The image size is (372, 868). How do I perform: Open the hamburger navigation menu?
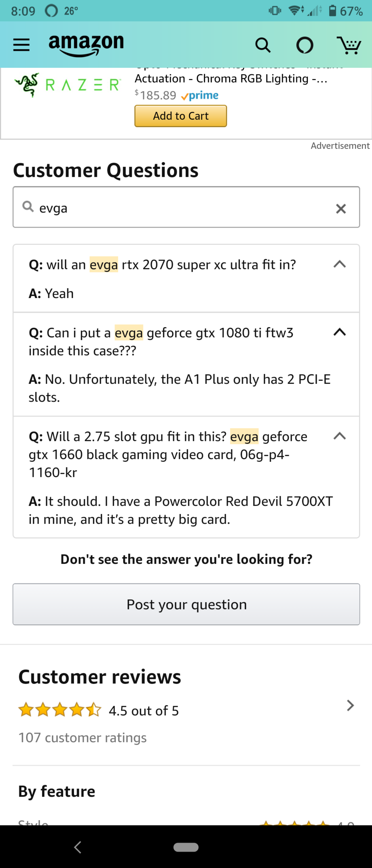click(21, 45)
